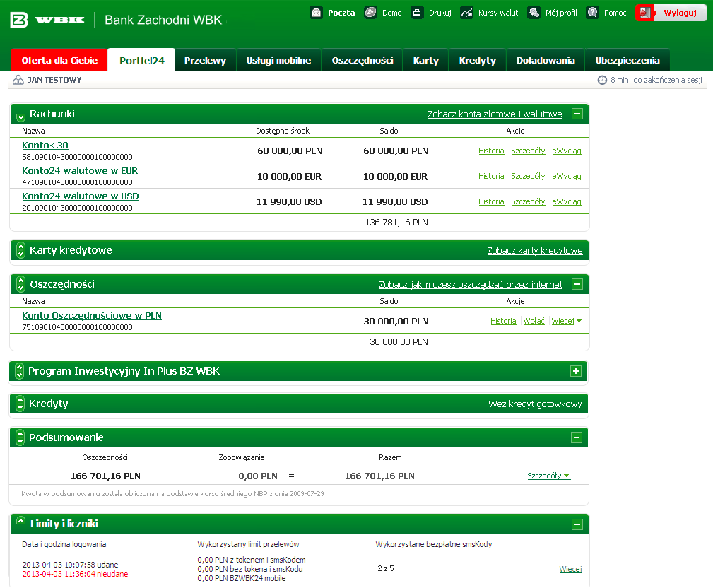
Task: Open the Usługi mobilne tab
Action: tap(278, 60)
